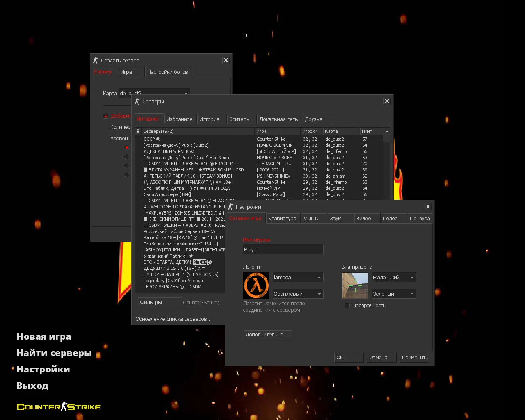Image resolution: width=525 pixels, height=420 pixels.
Task: Click the Дополнительно... button
Action: pos(267,335)
